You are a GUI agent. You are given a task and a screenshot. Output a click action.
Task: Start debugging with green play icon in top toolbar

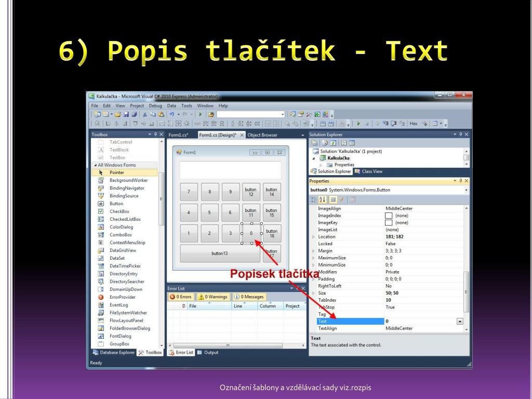click(x=201, y=114)
